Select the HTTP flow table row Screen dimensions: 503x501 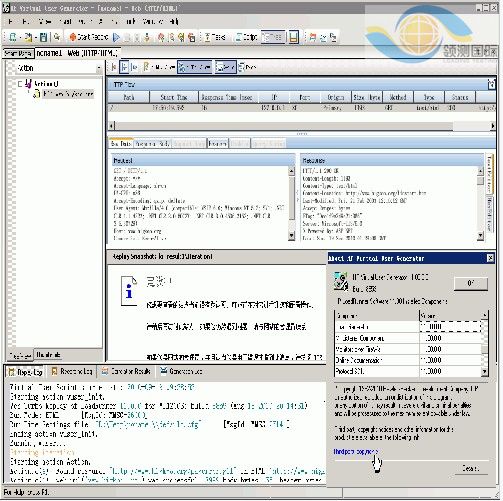[x=302, y=108]
